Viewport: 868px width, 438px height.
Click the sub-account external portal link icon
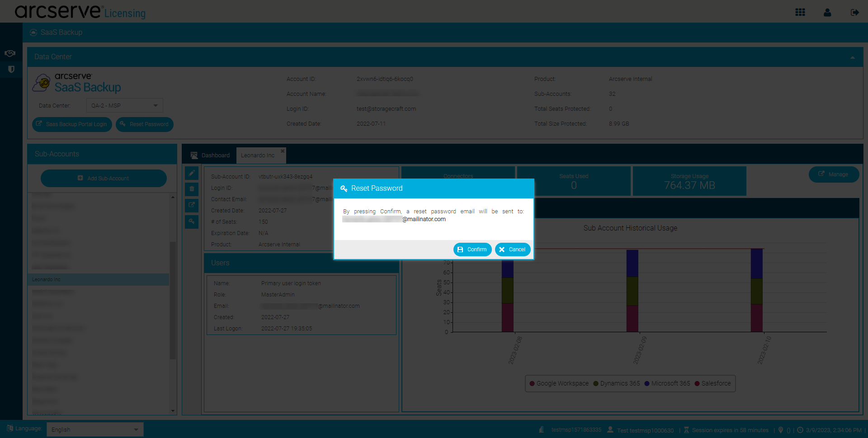tap(192, 205)
